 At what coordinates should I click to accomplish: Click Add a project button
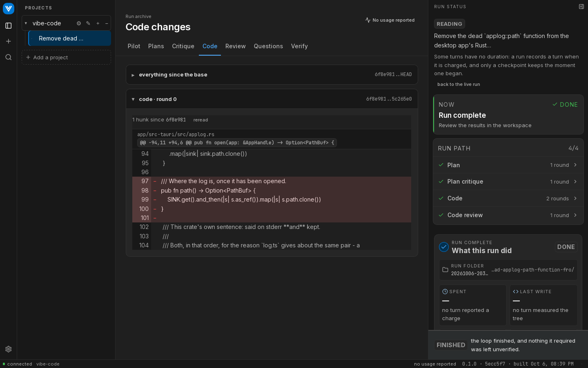(66, 57)
